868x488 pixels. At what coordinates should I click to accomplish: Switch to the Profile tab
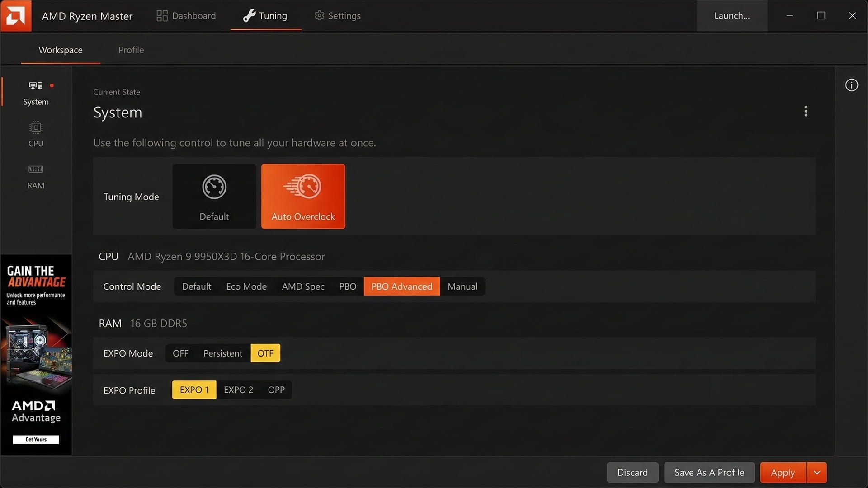[x=131, y=50]
